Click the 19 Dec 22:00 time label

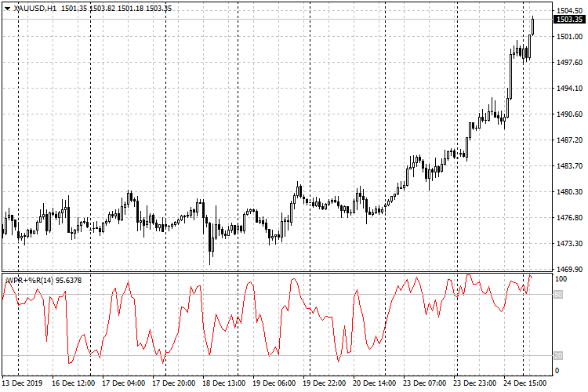pos(324,384)
